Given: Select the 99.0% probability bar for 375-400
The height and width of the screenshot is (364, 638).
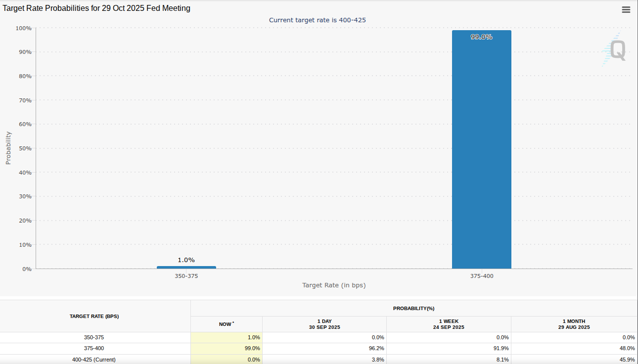Looking at the screenshot, I should tap(482, 148).
